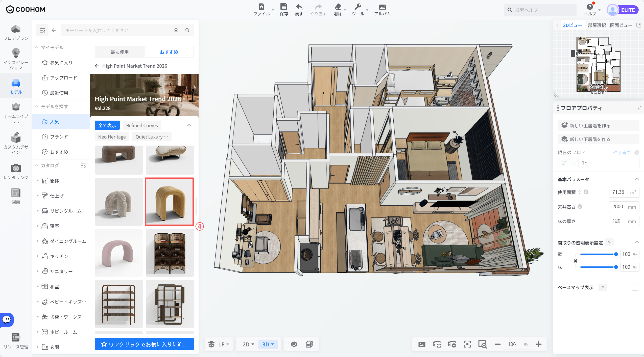This screenshot has width=644, height=357.
Task: Collapse the filter tags chevron
Action: (x=189, y=125)
